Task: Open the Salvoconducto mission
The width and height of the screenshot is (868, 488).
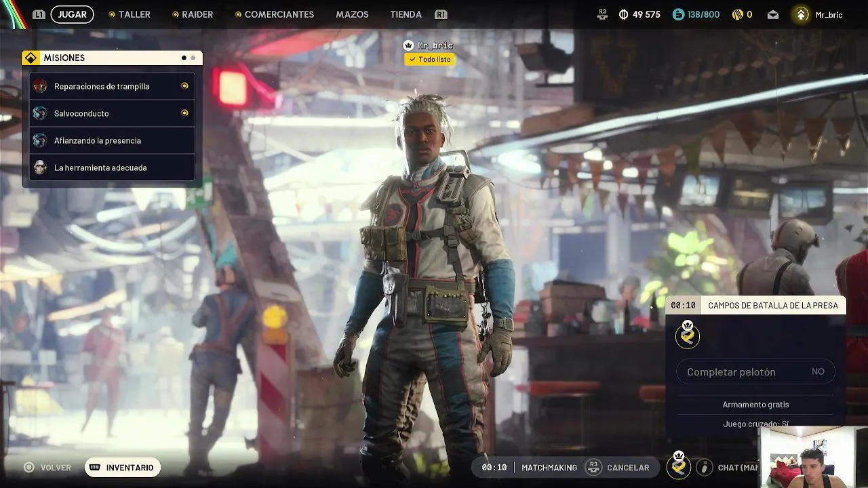Action: (112, 113)
